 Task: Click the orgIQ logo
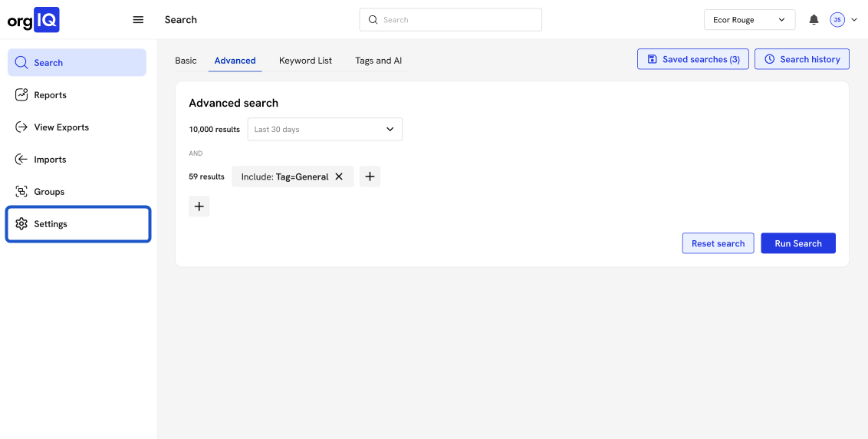click(x=33, y=20)
